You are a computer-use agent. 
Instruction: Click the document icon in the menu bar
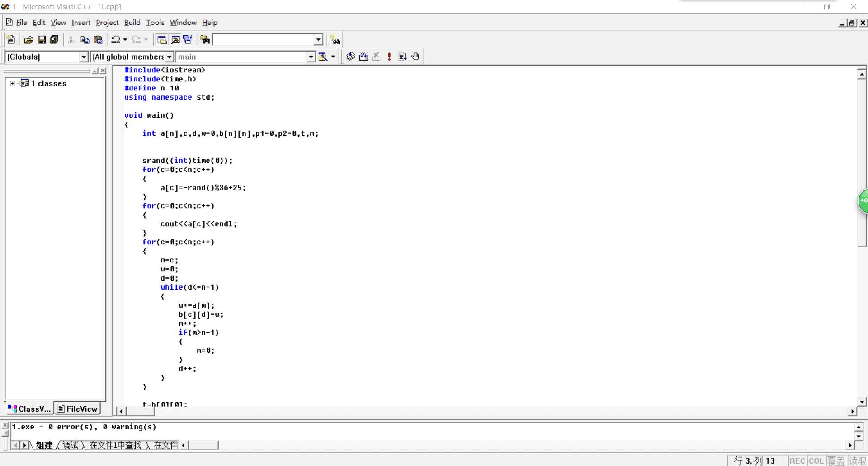9,22
